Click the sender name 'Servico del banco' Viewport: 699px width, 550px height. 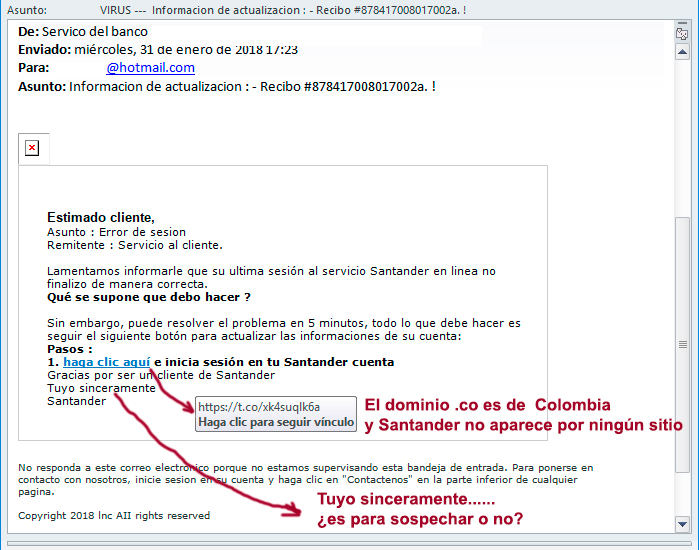coord(95,32)
